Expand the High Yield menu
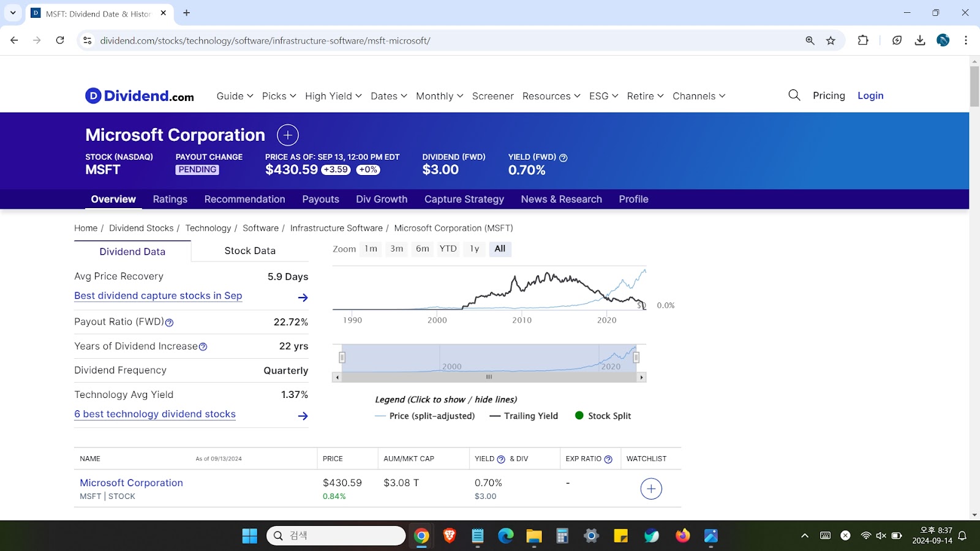The height and width of the screenshot is (551, 980). [x=333, y=96]
